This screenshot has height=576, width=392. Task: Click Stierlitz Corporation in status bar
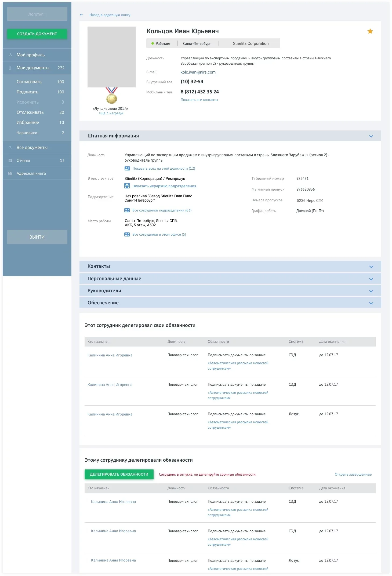click(251, 43)
